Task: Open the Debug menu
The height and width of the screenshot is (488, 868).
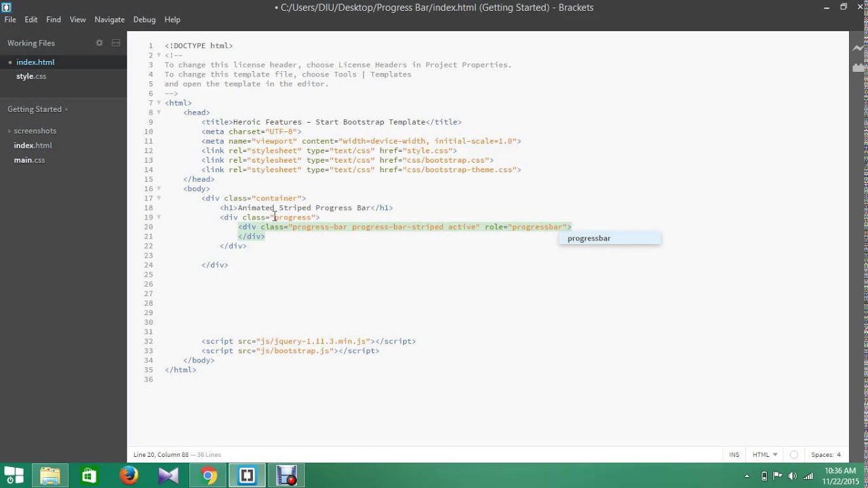Action: 144,20
